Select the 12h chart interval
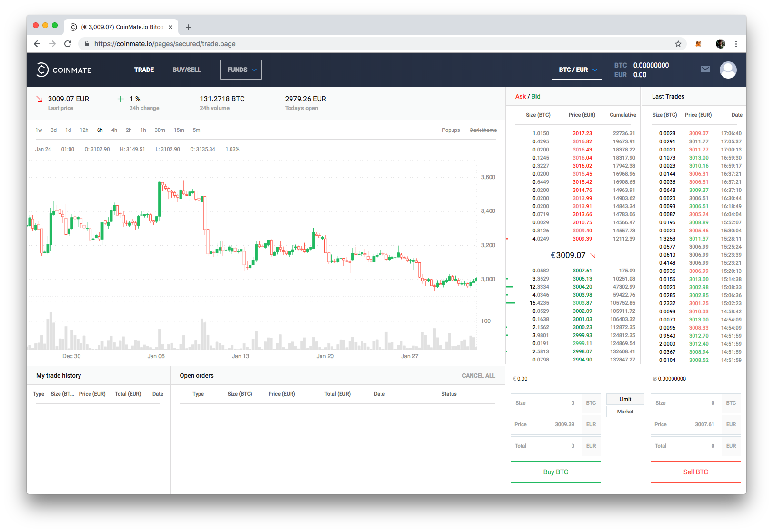Screen dimensions: 773x532 [84, 130]
